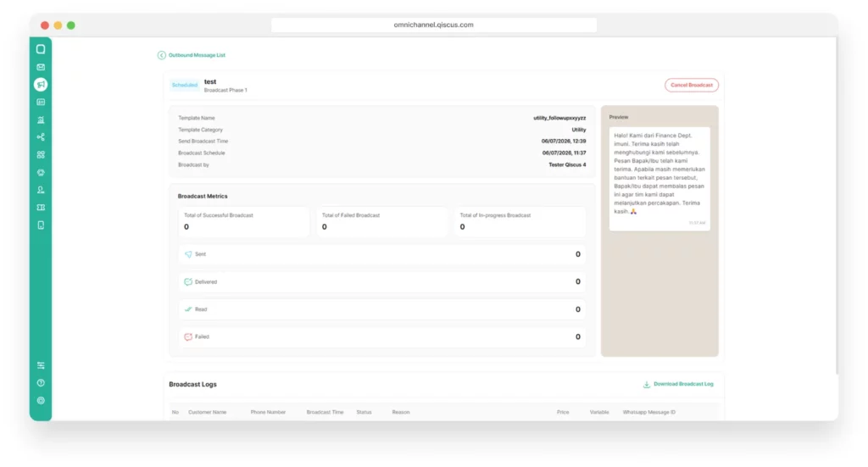Go back to Outbound Message List
Image resolution: width=868 pixels, height=467 pixels.
click(197, 55)
